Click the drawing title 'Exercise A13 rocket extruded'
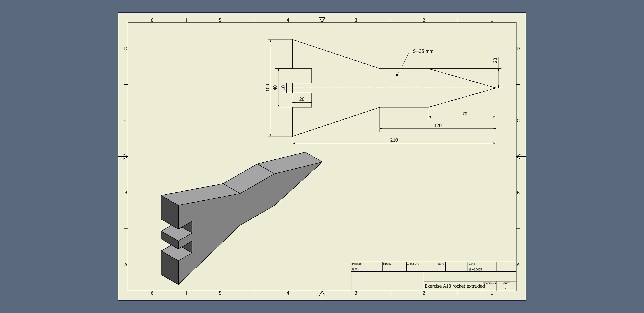644x313 pixels. pyautogui.click(x=454, y=286)
